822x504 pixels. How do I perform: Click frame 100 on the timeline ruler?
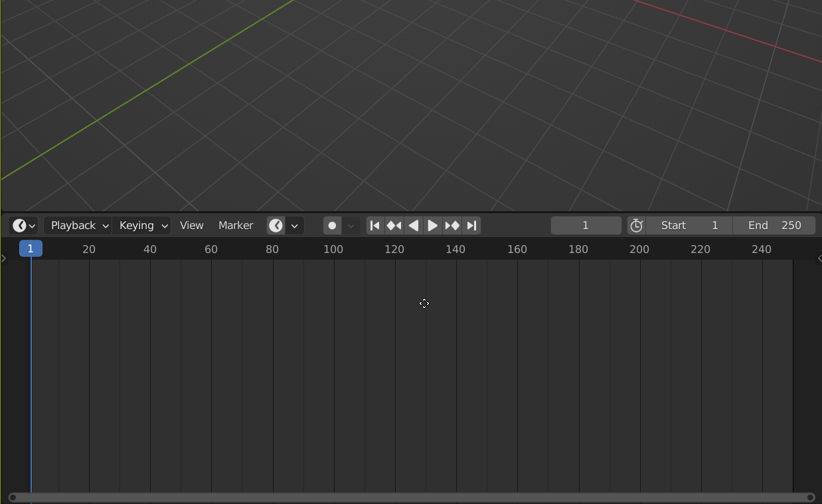[333, 249]
